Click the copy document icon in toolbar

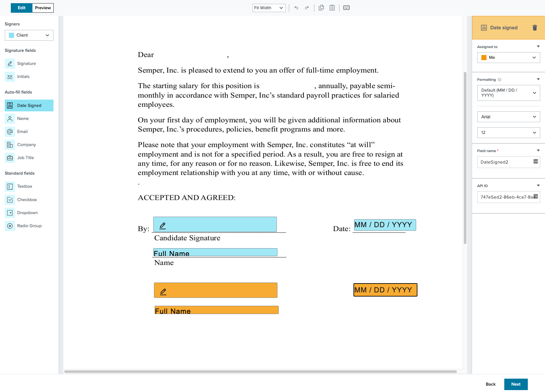point(321,8)
